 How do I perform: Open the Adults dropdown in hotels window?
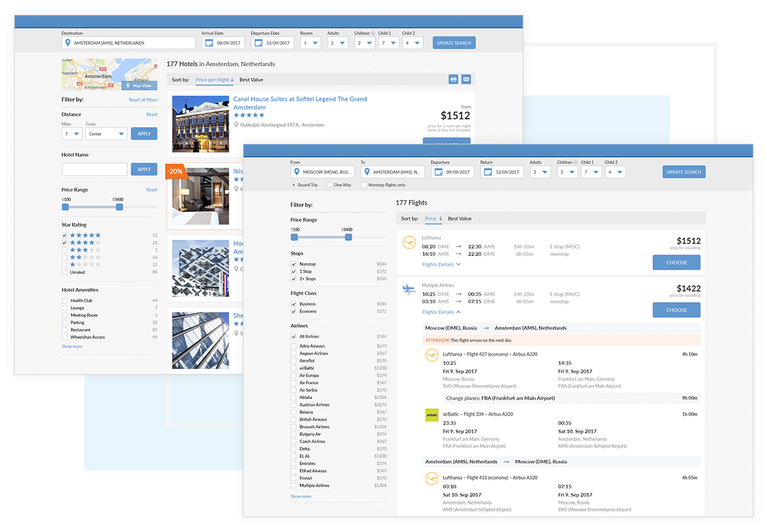(x=338, y=43)
